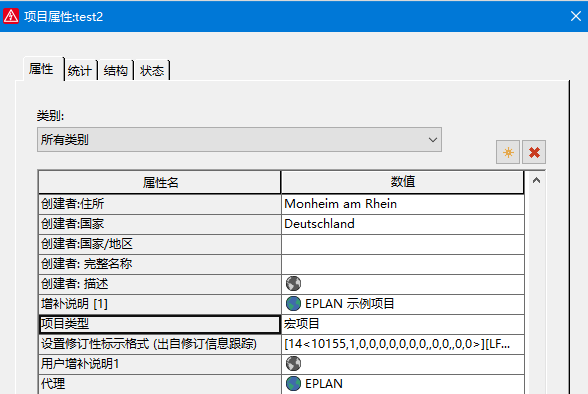This screenshot has height=394, width=588.
Task: Close the 项目属性 dialog
Action: (x=576, y=16)
